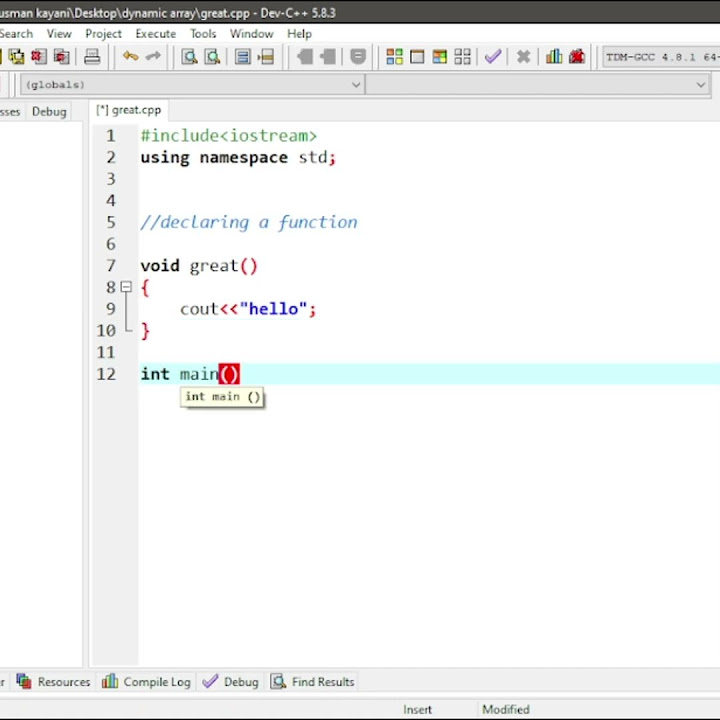Screen dimensions: 720x720
Task: Click the Close file toolbar icon
Action: click(x=39, y=57)
